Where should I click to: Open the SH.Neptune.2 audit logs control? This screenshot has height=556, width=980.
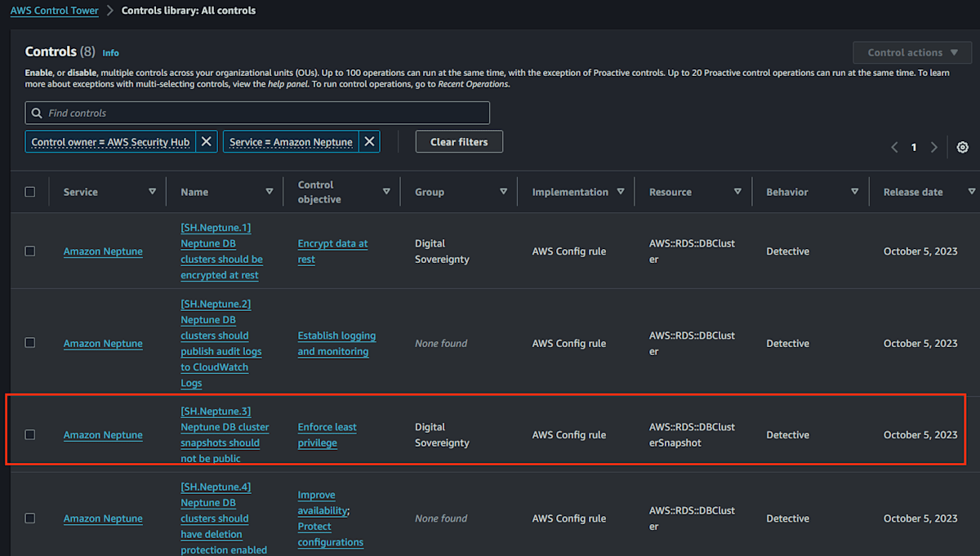point(221,343)
